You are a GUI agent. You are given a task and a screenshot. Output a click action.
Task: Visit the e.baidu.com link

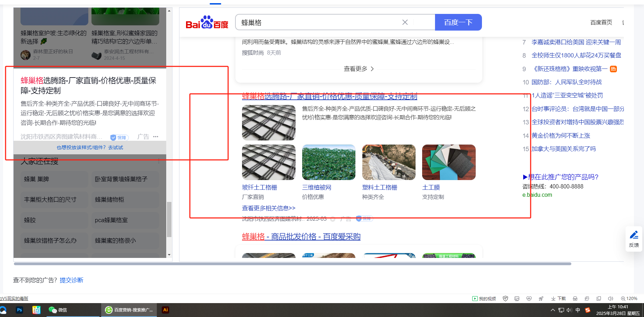[537, 195]
